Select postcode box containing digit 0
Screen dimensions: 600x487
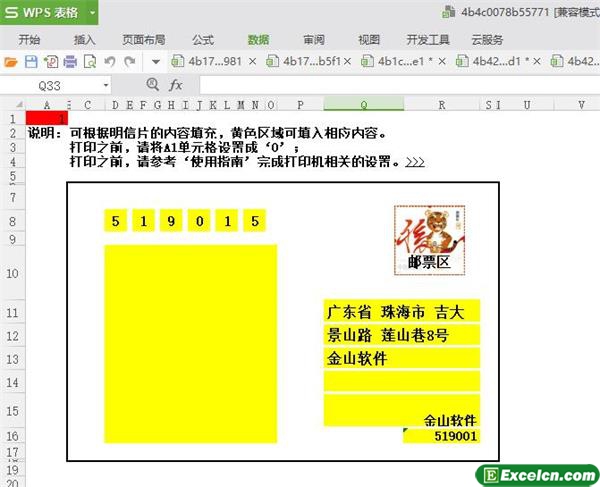pyautogui.click(x=199, y=221)
